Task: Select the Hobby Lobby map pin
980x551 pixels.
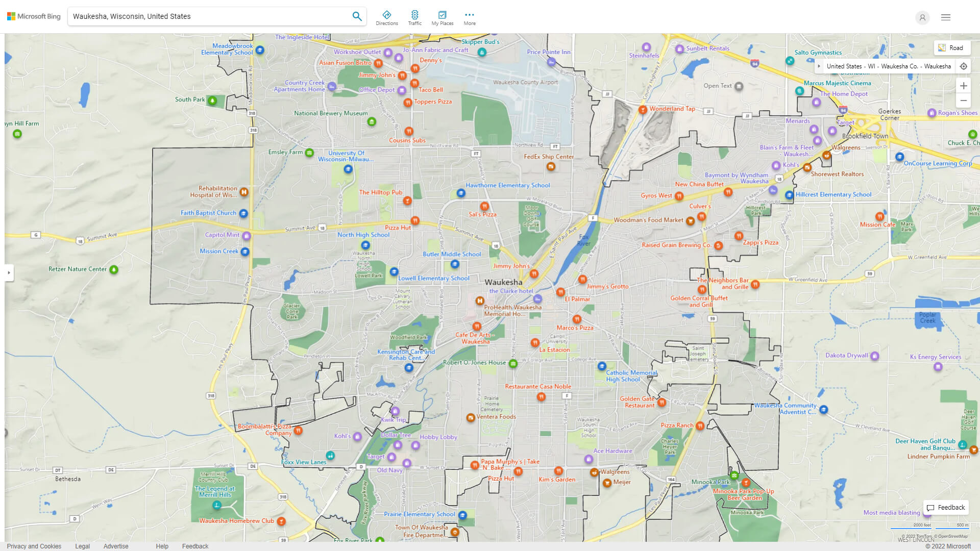Action: coord(415,445)
